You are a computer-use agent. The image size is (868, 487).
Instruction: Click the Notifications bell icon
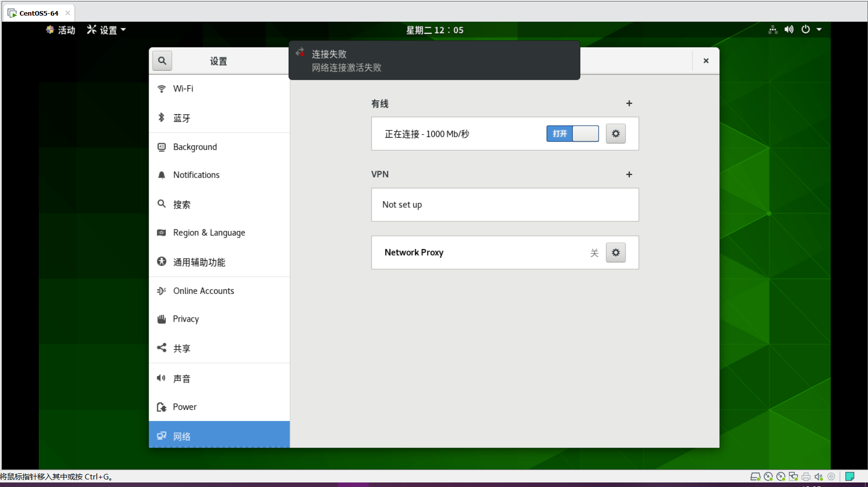(x=161, y=175)
